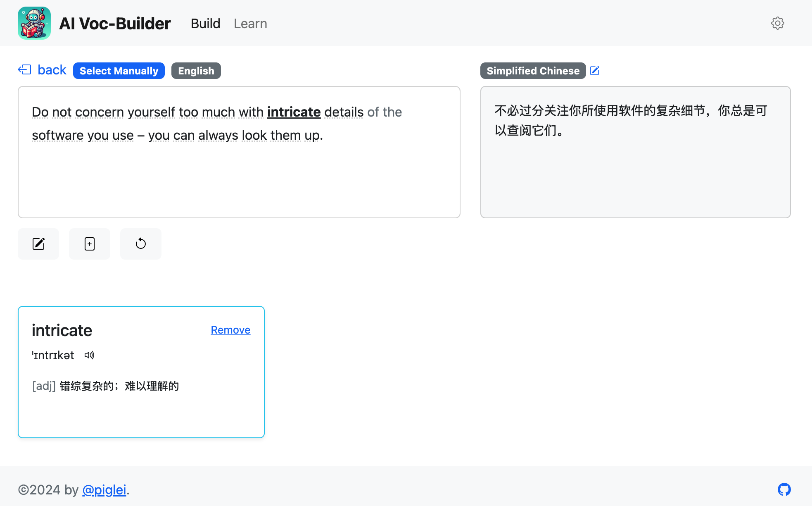Open GitHub via the footer icon
The image size is (812, 506).
pyautogui.click(x=784, y=489)
